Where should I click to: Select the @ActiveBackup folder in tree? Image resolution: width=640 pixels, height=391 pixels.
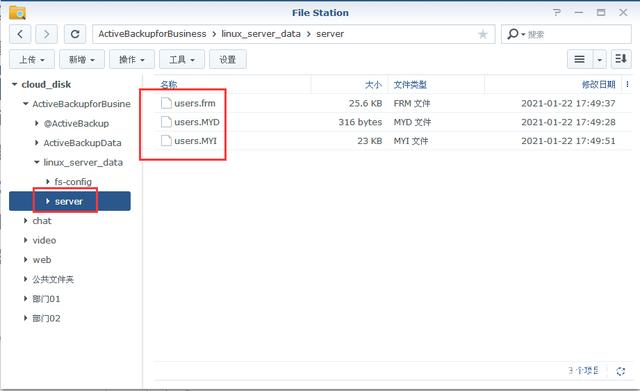point(76,123)
